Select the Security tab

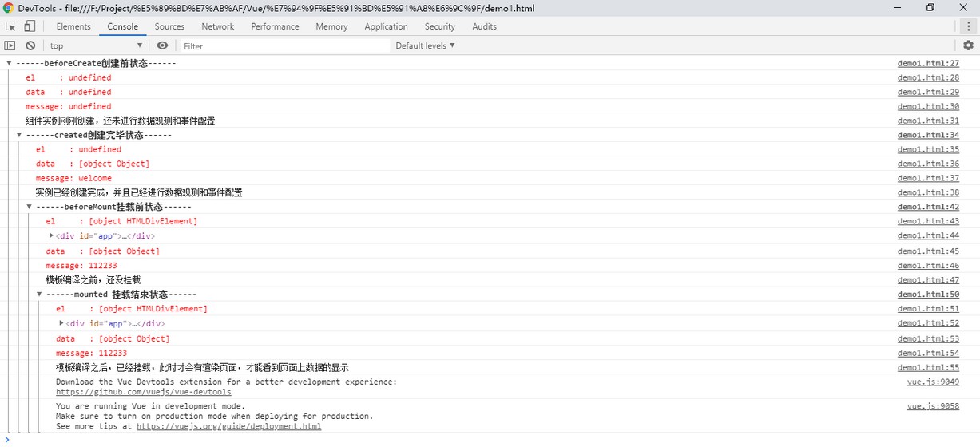click(x=440, y=26)
